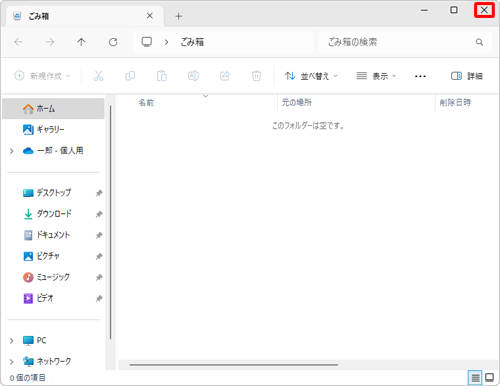Viewport: 500px width, 386px height.
Task: Unpin デスクトップ via its pin icon
Action: coord(99,193)
